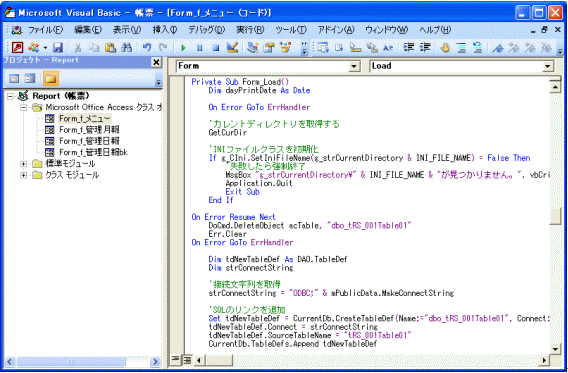568x373 pixels.
Task: Undo the last action
Action: pyautogui.click(x=147, y=47)
